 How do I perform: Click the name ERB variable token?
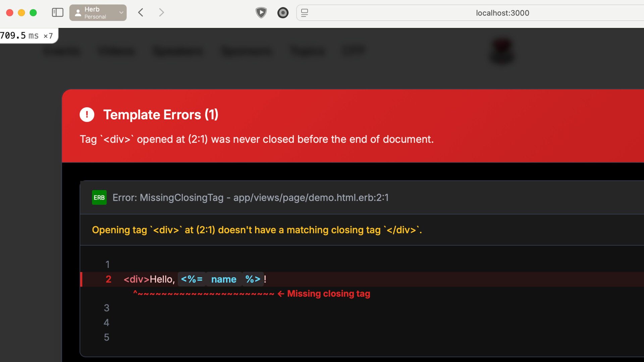point(224,279)
